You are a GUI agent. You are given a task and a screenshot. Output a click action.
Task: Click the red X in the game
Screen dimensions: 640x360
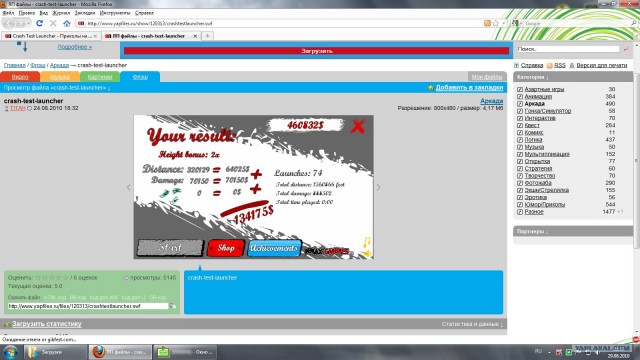[358, 127]
